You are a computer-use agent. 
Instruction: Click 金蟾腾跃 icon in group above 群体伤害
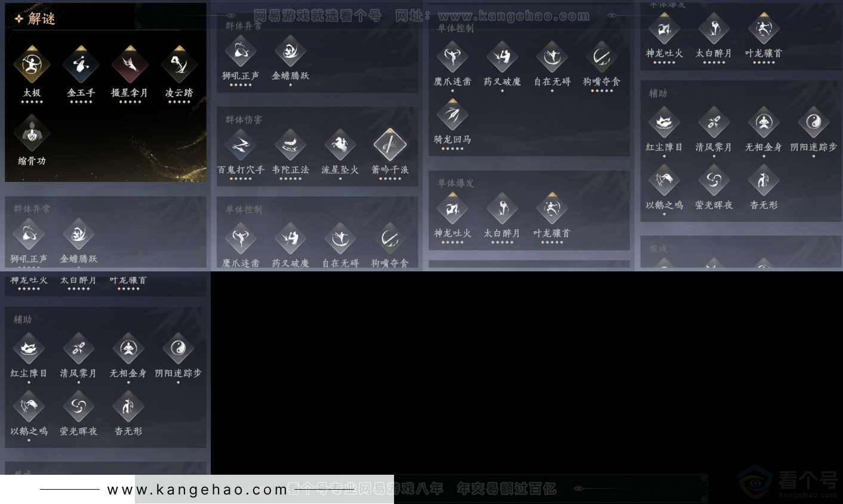coord(291,51)
